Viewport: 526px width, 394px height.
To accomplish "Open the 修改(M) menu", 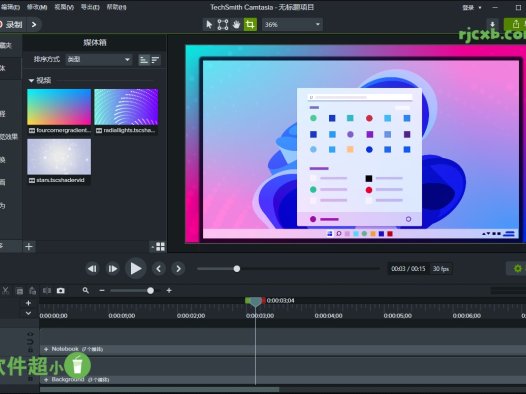I will [x=37, y=7].
